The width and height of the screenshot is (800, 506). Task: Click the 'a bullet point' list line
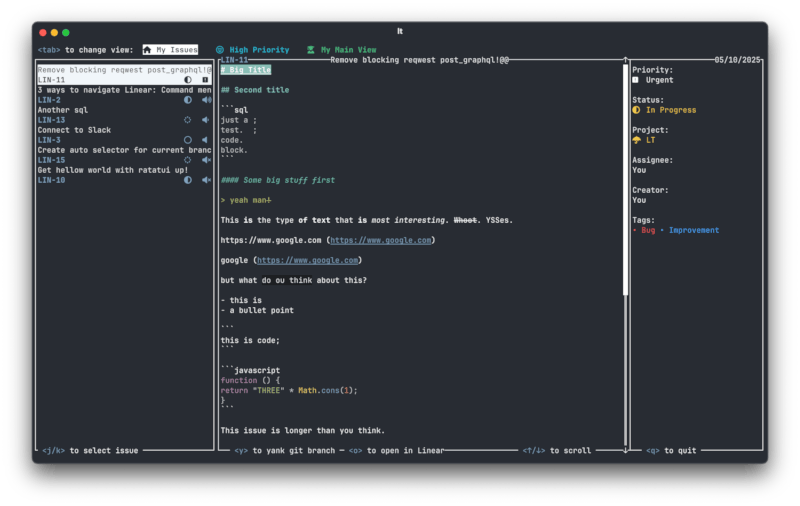[x=257, y=310]
